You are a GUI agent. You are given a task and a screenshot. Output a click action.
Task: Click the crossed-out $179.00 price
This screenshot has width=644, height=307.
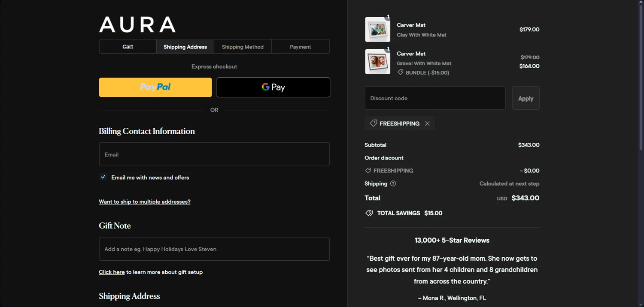click(x=530, y=57)
